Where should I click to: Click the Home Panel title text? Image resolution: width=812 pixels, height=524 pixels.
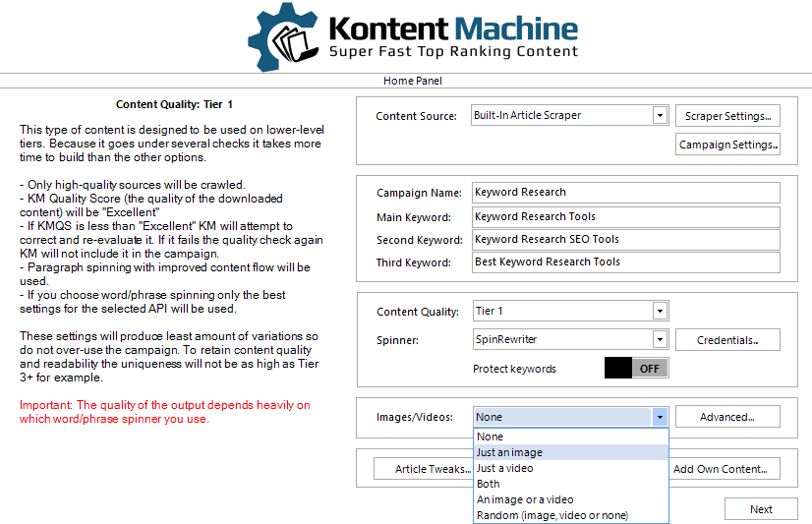point(413,81)
